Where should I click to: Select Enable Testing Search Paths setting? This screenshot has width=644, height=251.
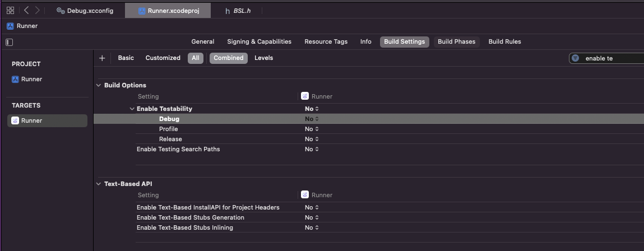(x=178, y=149)
